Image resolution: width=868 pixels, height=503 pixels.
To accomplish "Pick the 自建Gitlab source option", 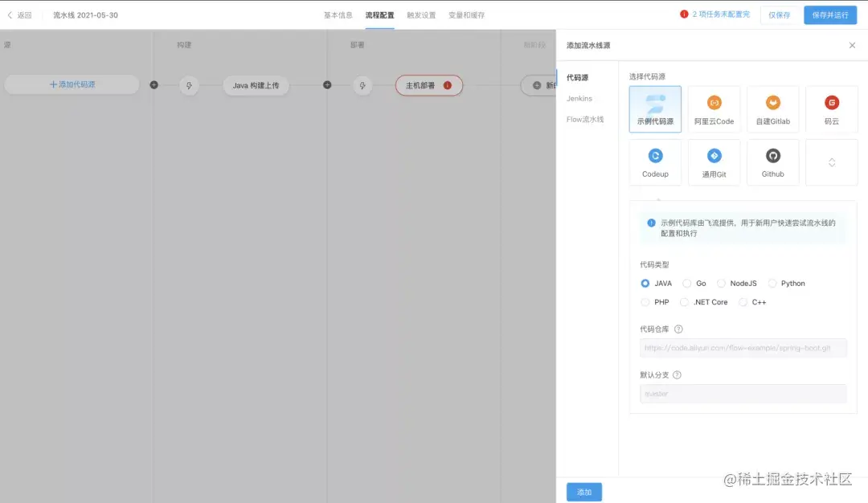I will [x=773, y=109].
